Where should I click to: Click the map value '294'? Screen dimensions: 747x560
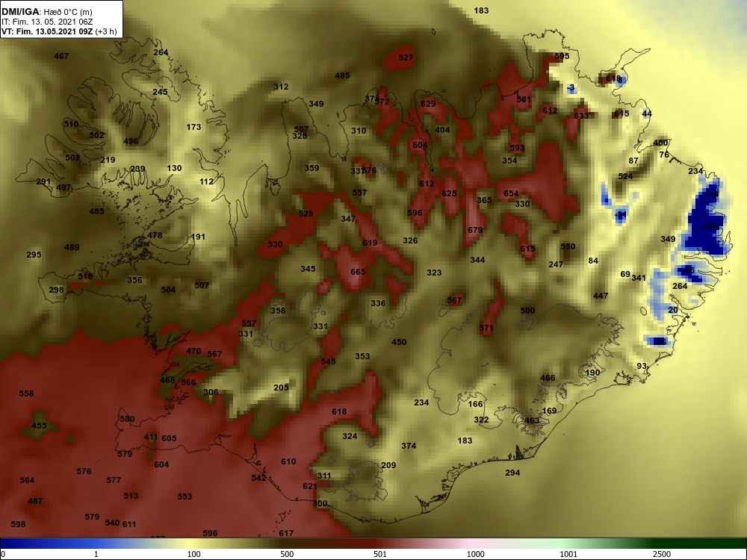[x=512, y=473]
